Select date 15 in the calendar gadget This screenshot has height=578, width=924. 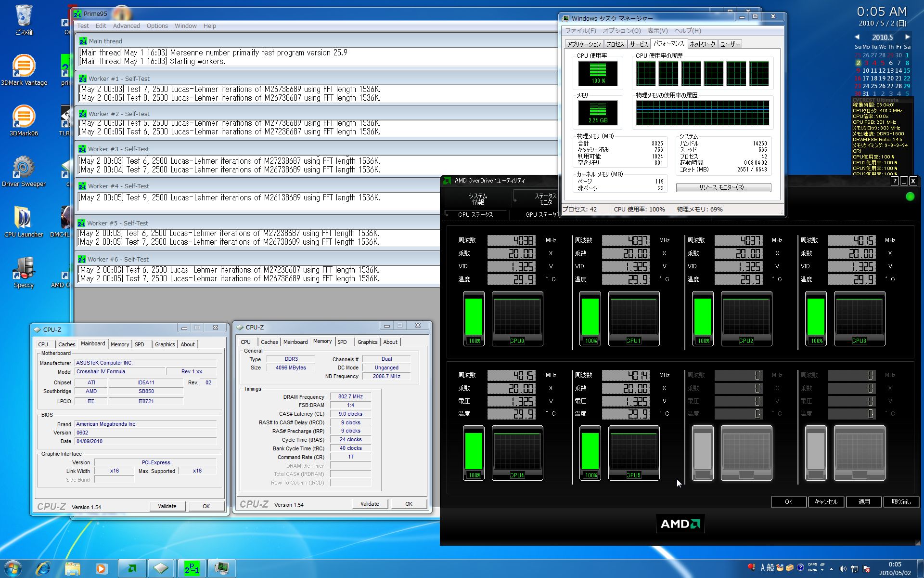click(x=907, y=71)
